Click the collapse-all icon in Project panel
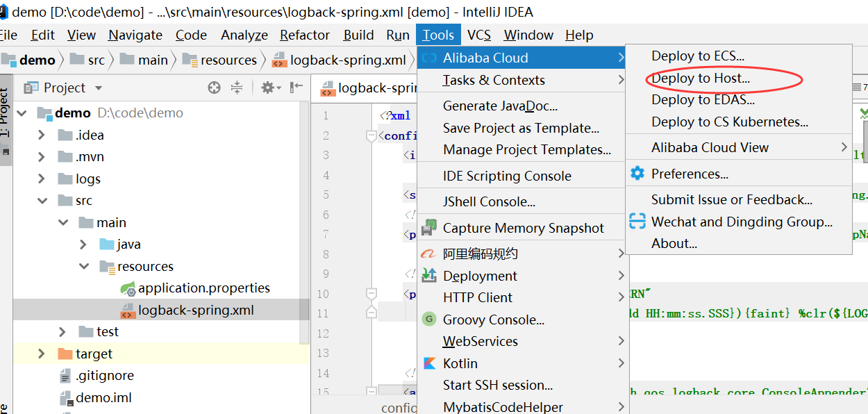 point(237,87)
